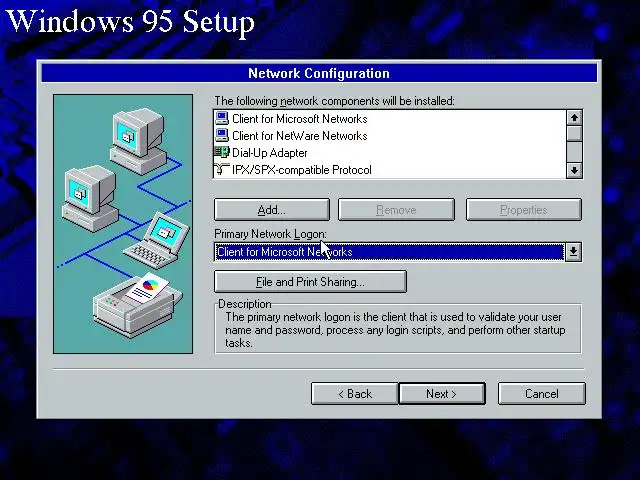Click the component list scrollbar thumb
This screenshot has width=640, height=480.
574,133
